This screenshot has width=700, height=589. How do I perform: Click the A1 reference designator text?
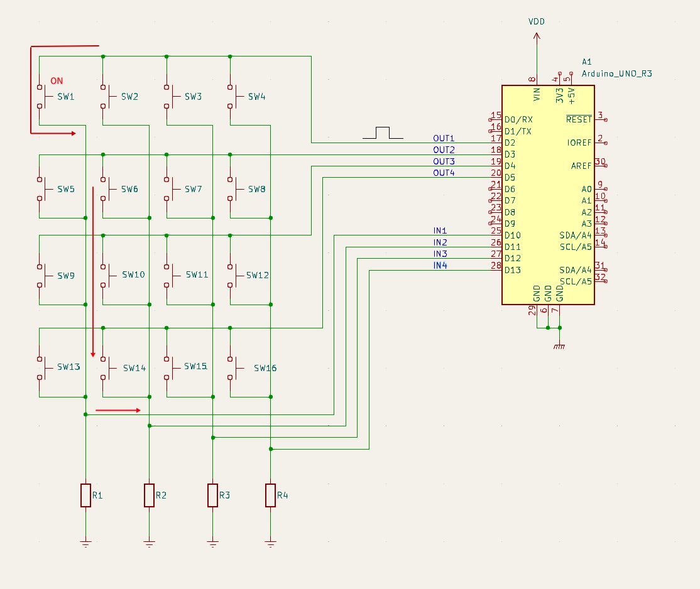tap(587, 62)
